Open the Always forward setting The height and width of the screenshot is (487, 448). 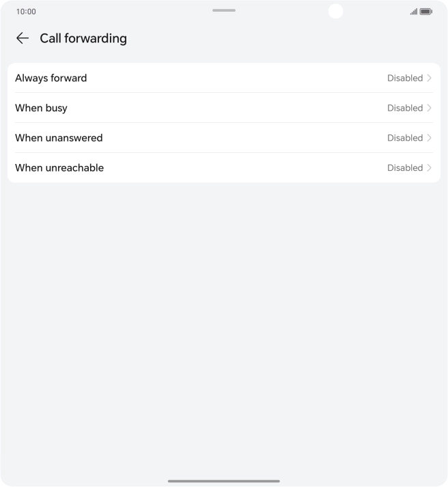coord(51,78)
